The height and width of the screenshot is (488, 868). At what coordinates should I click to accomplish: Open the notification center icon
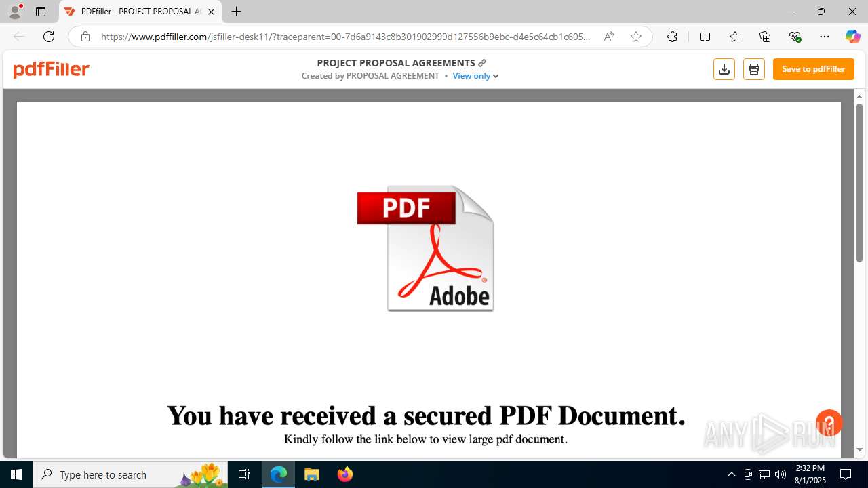tap(846, 474)
